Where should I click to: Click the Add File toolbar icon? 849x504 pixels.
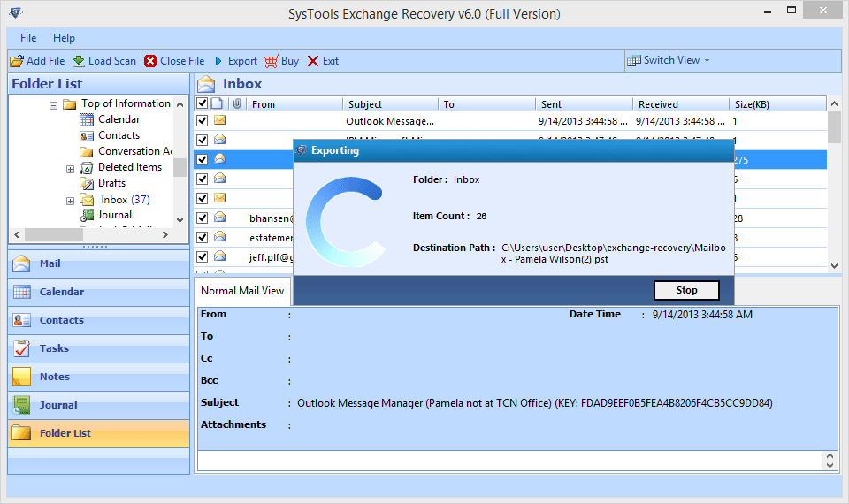pos(17,61)
